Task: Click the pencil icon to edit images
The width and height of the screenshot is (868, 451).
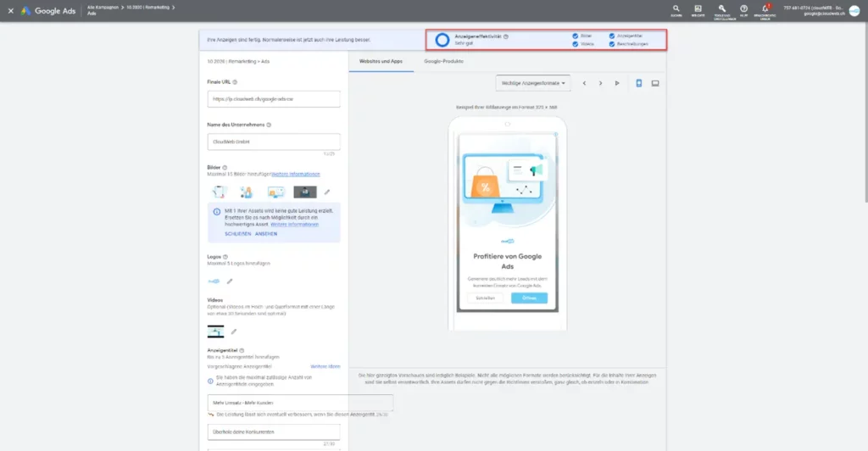Action: point(327,192)
